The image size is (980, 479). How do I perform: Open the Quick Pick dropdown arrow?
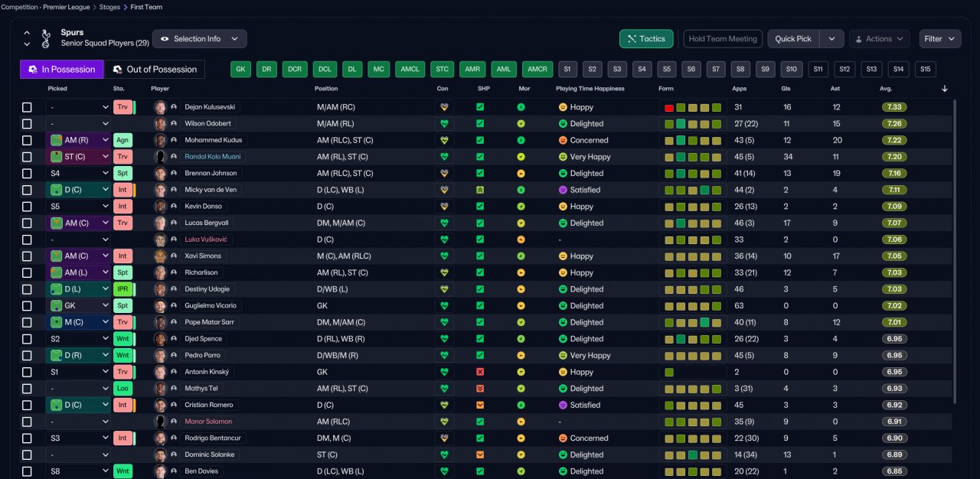coord(832,39)
